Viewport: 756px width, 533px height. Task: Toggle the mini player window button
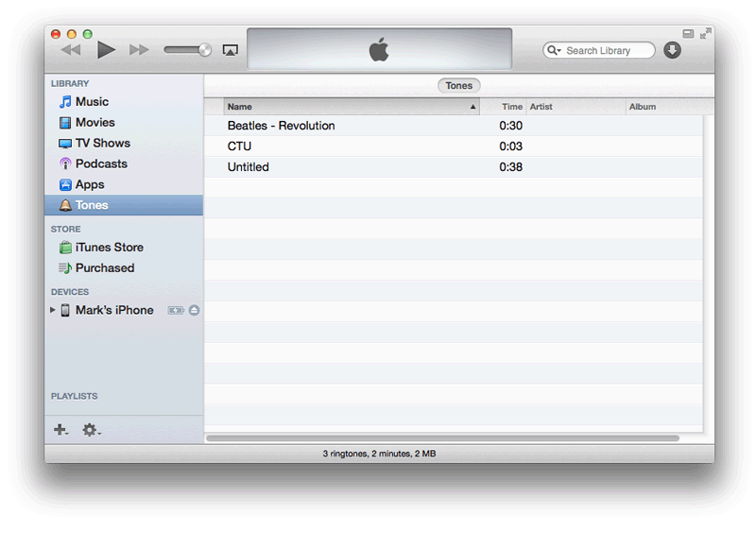coord(688,34)
